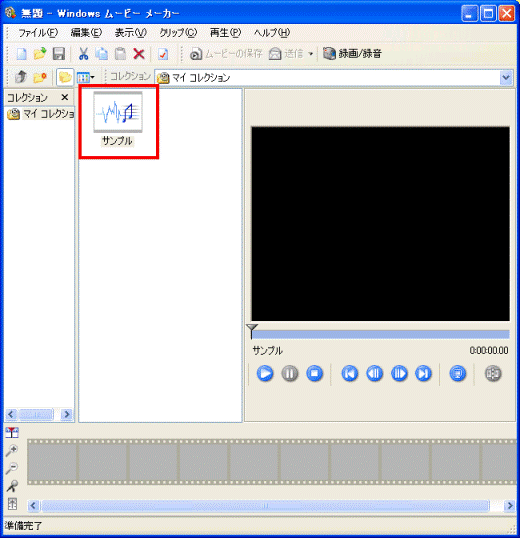Screen dimensions: 520x538
Task: Open the audio levels icon
Action: coord(12,504)
